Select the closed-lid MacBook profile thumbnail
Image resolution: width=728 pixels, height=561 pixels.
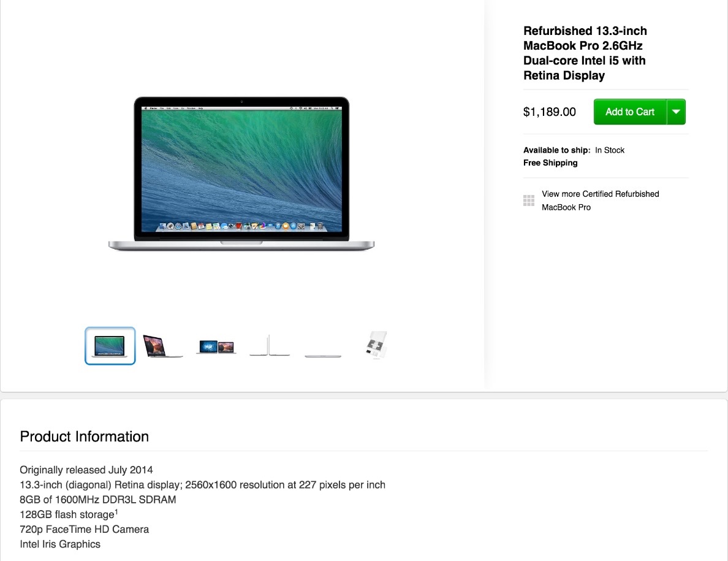[323, 356]
